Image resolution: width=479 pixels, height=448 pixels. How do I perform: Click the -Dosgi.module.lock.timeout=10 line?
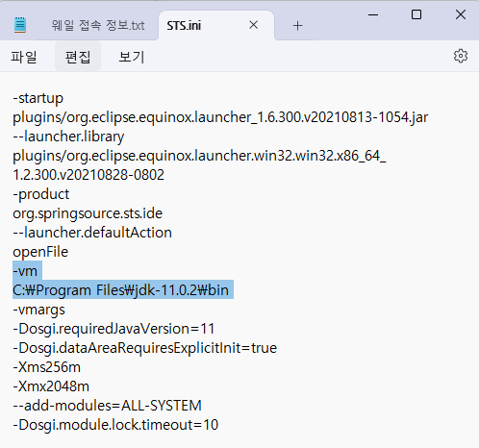click(x=115, y=425)
